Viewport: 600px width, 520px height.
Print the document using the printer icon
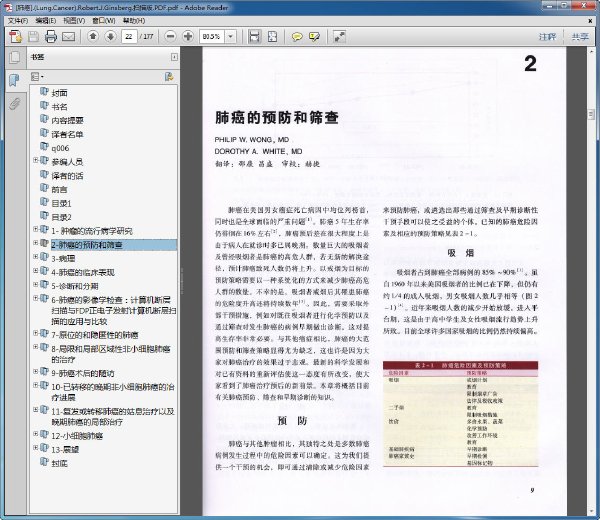coord(51,37)
